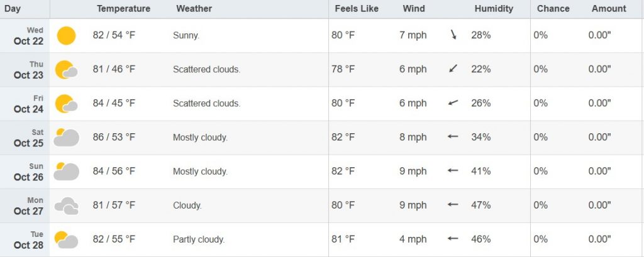The width and height of the screenshot is (644, 257).
Task: Click the 86 / 53 °F temperature
Action: tap(114, 137)
